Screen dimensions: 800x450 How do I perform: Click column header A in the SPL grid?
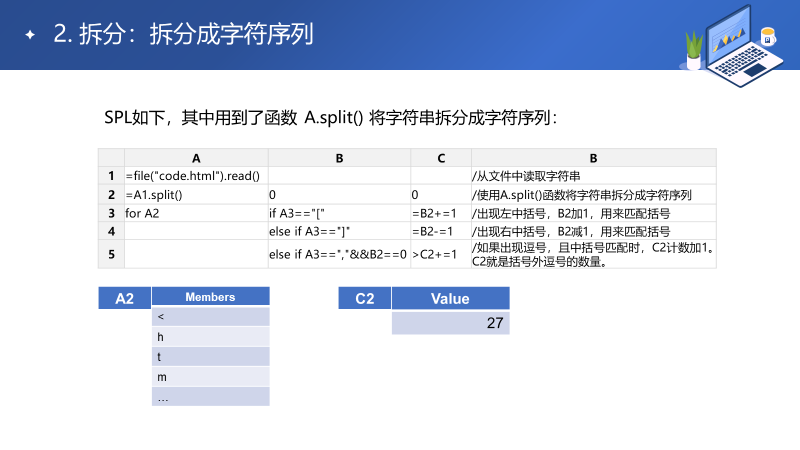click(x=196, y=158)
